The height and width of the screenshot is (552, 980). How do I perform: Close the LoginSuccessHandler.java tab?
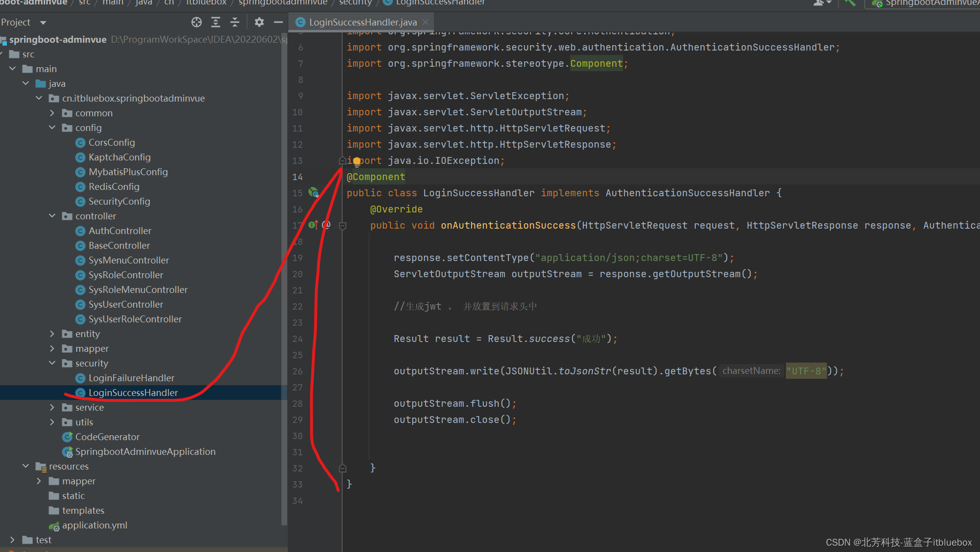pyautogui.click(x=426, y=22)
